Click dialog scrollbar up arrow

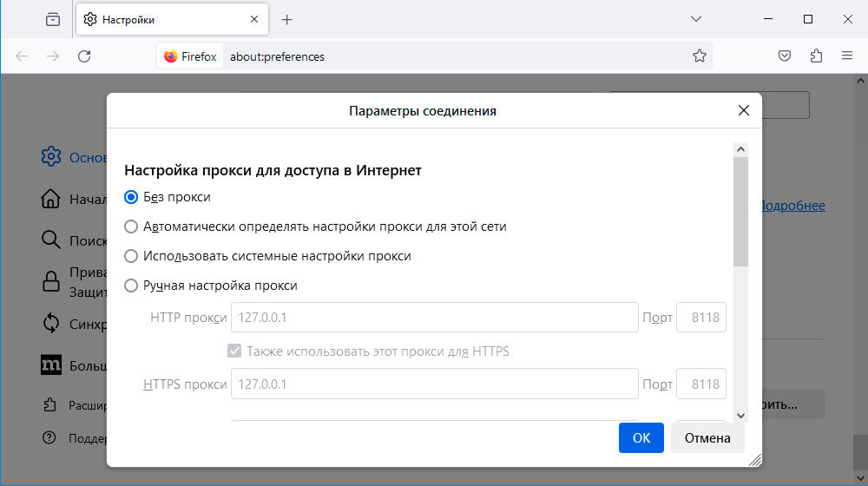click(740, 149)
